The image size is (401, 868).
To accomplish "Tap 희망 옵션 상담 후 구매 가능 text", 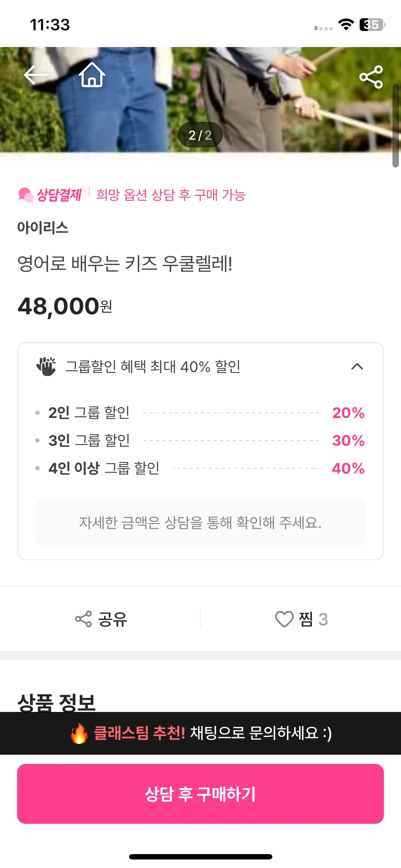I will [171, 195].
